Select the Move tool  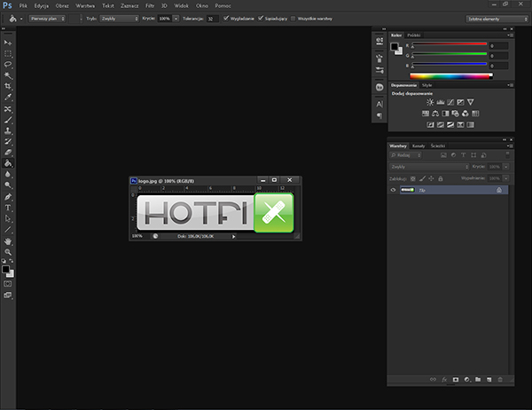pos(8,43)
